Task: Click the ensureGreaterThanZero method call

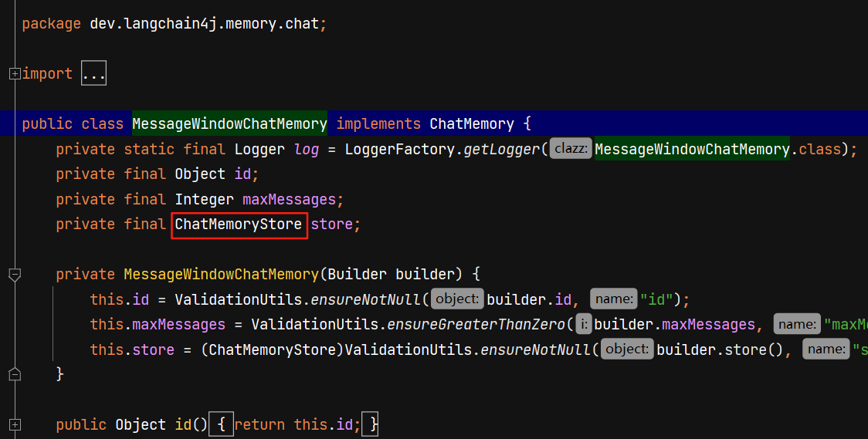Action: tap(476, 325)
